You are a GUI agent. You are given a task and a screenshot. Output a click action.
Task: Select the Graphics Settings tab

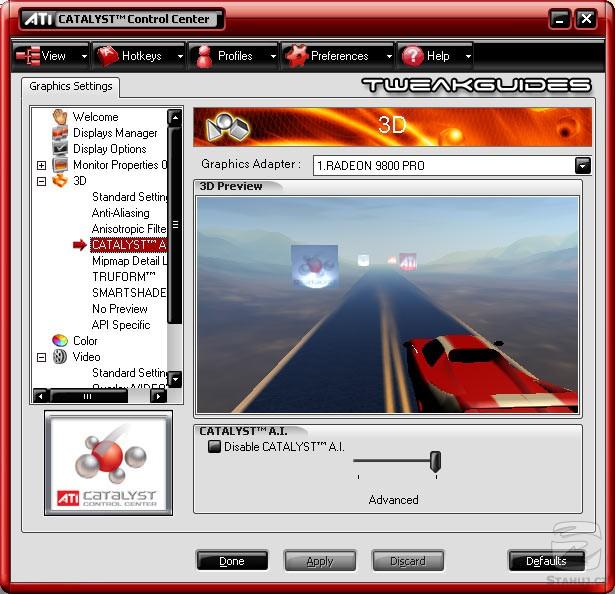[71, 86]
